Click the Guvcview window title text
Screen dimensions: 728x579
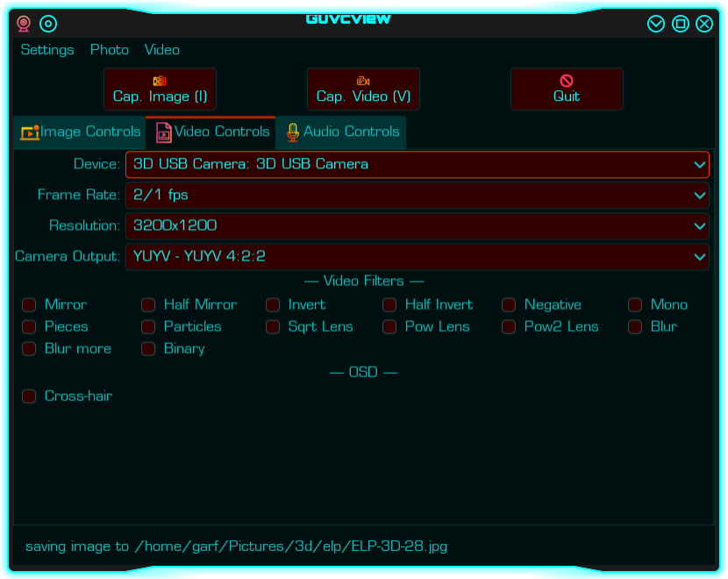(348, 18)
